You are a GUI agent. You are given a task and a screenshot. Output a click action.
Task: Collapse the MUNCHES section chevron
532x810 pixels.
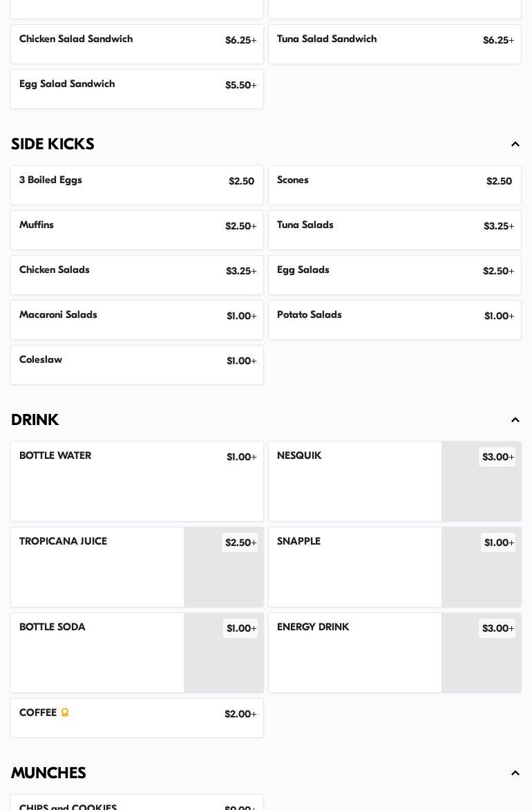tap(515, 773)
